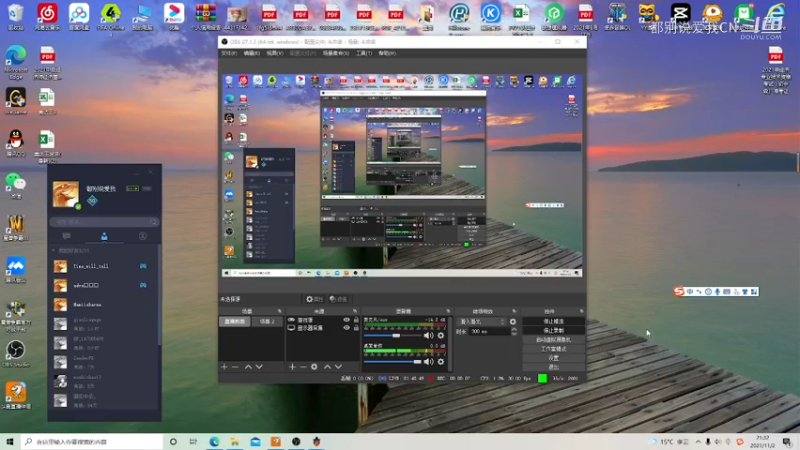Click Studio Mode button in Controls
Image resolution: width=800 pixels, height=450 pixels.
pos(554,349)
